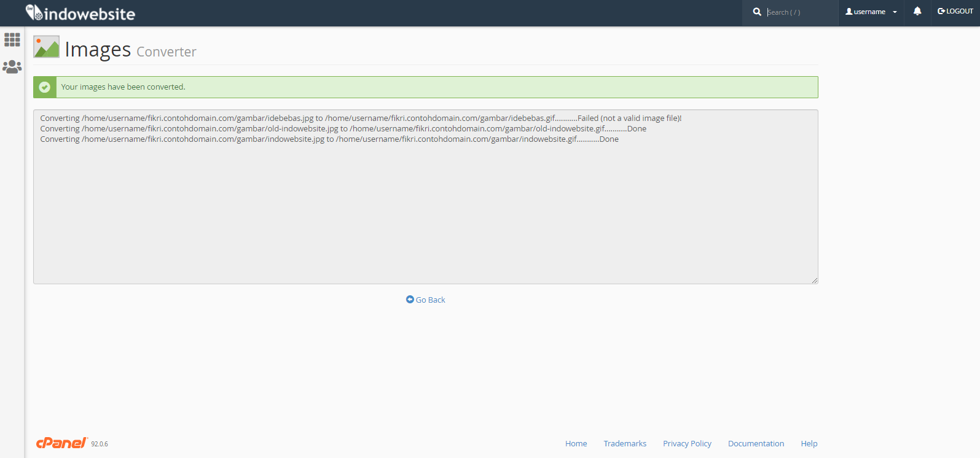Click the Images Converter picture icon

pos(46,47)
